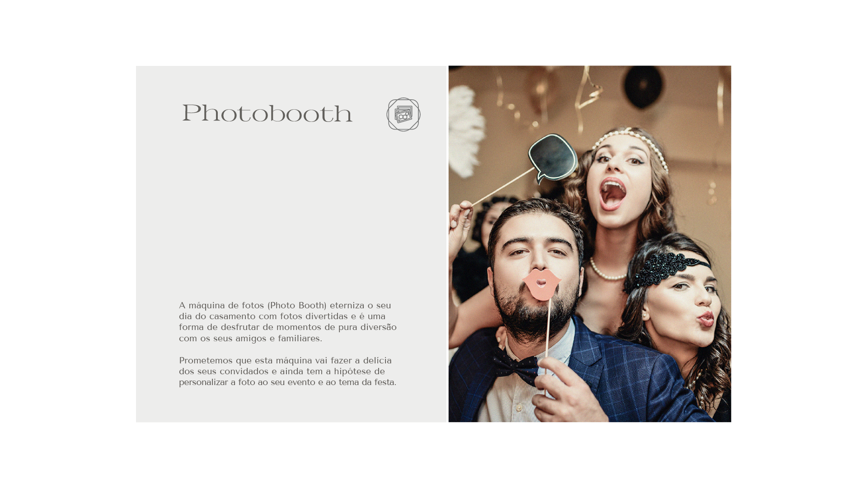
Task: Click the stacked photos icon beside Photobooth
Action: pos(403,115)
